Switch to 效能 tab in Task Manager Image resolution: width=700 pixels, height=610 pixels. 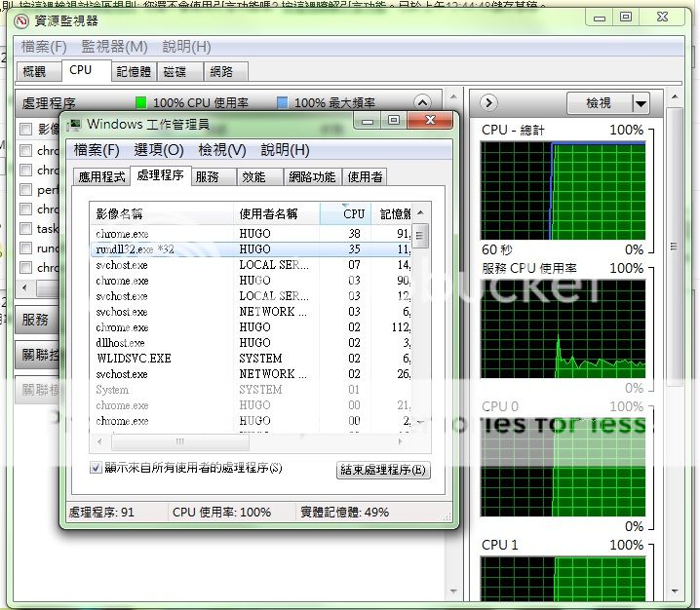(259, 177)
